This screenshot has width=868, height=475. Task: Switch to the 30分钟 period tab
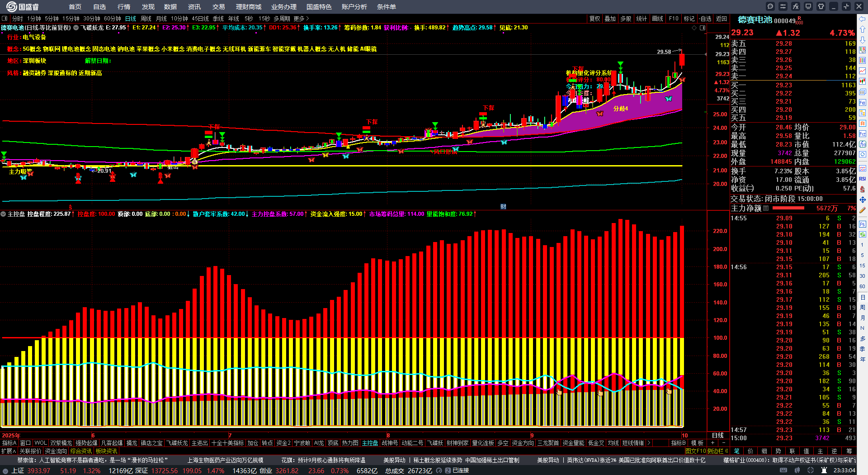coord(92,19)
